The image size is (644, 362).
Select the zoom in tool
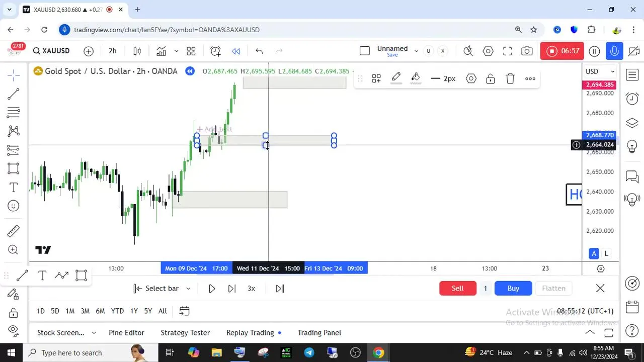14,250
